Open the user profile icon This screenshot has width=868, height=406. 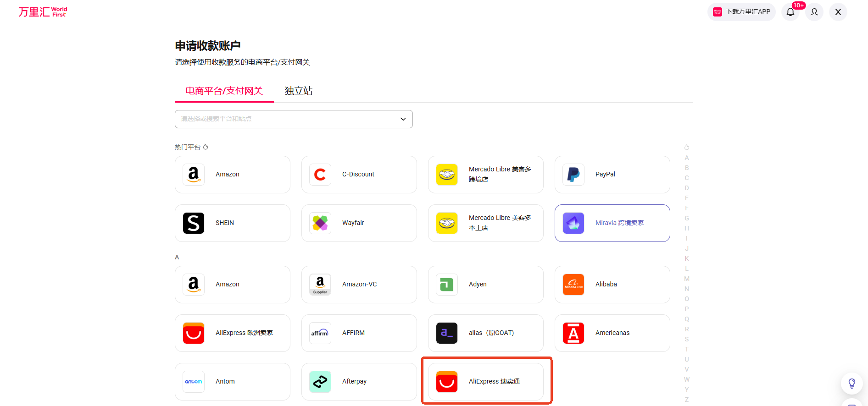pos(814,12)
